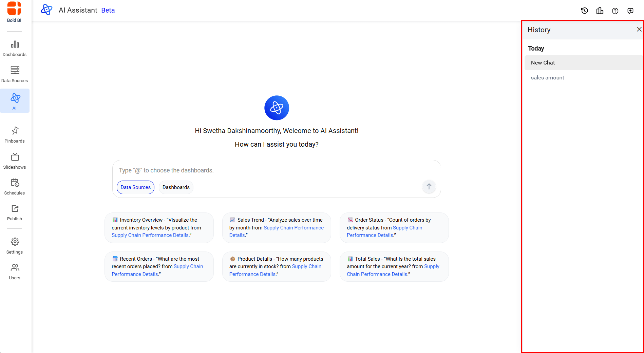Viewport: 644px width, 353px height.
Task: Open the Slideshows section
Action: pyautogui.click(x=15, y=161)
